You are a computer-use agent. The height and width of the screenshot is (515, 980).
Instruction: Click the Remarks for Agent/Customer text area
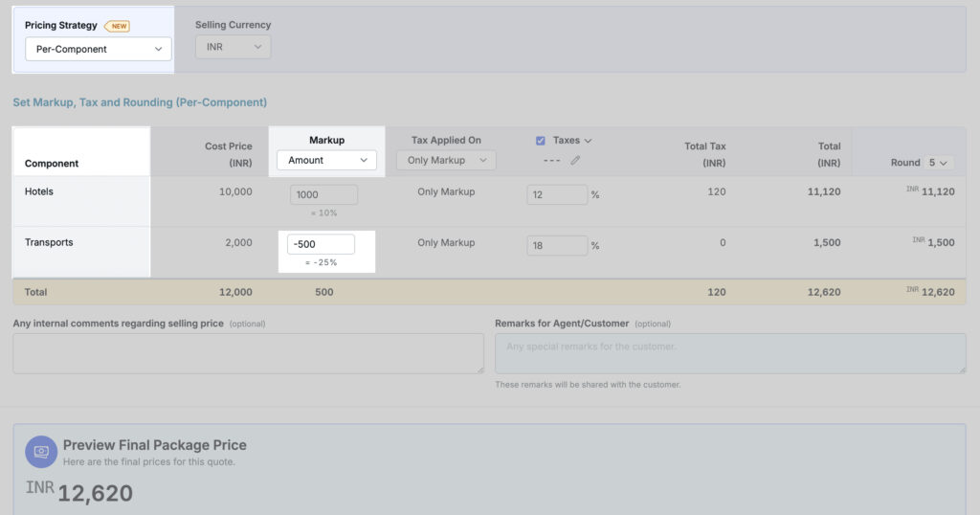click(x=729, y=353)
